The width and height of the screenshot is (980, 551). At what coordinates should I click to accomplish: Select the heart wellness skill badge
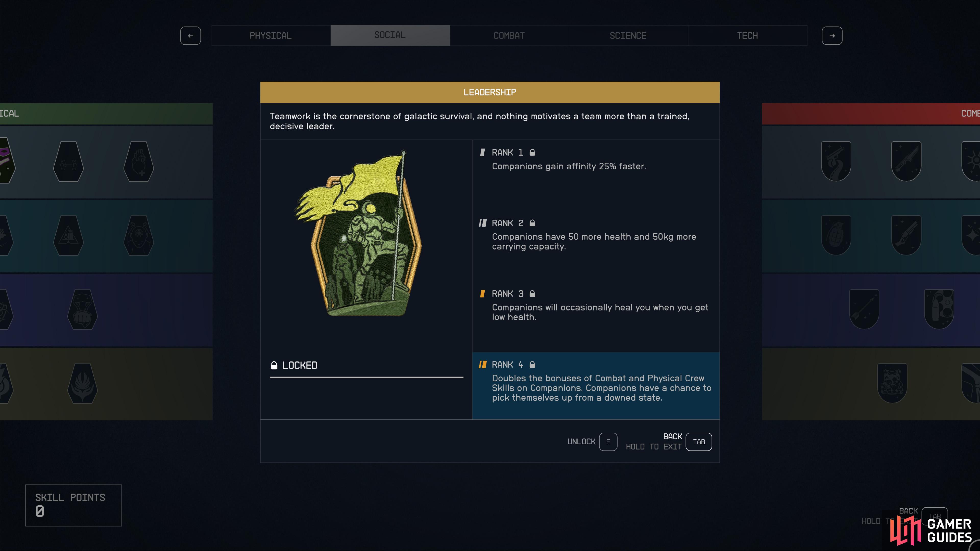[x=139, y=161]
